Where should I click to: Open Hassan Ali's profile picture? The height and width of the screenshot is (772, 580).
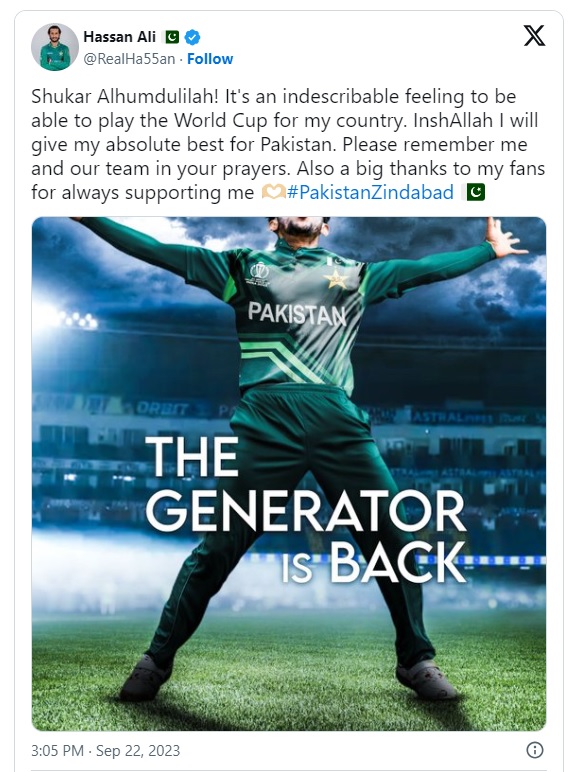[55, 47]
